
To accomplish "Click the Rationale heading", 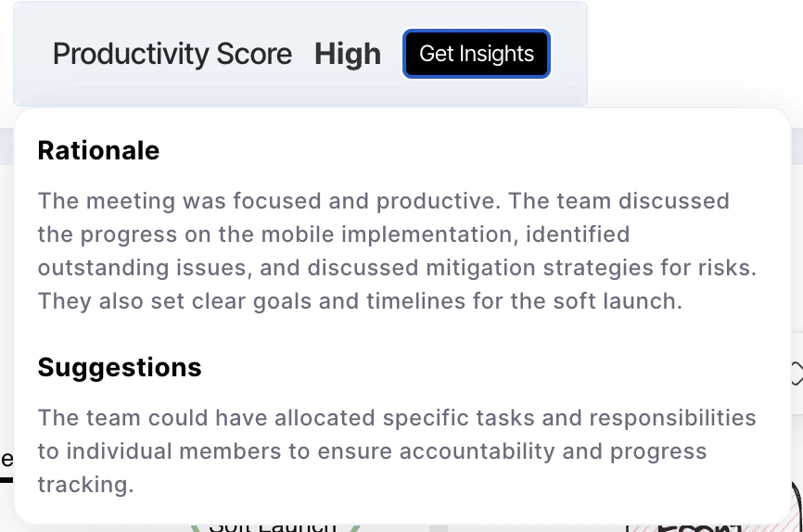I will click(x=98, y=150).
